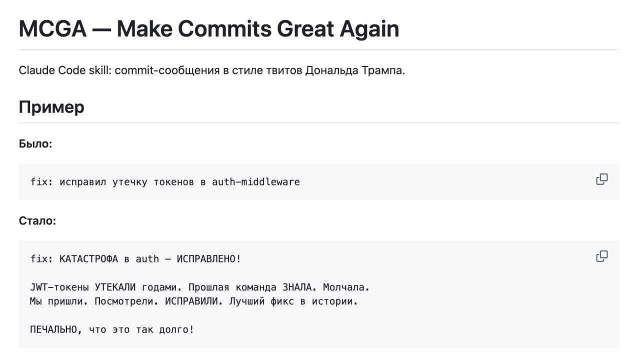The width and height of the screenshot is (640, 364).
Task: Click the word 'auth-middleware' in first snippet
Action: (256, 182)
